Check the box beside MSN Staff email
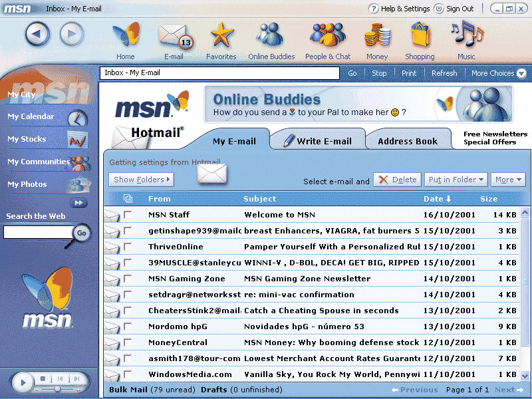This screenshot has height=399, width=532. pyautogui.click(x=128, y=215)
